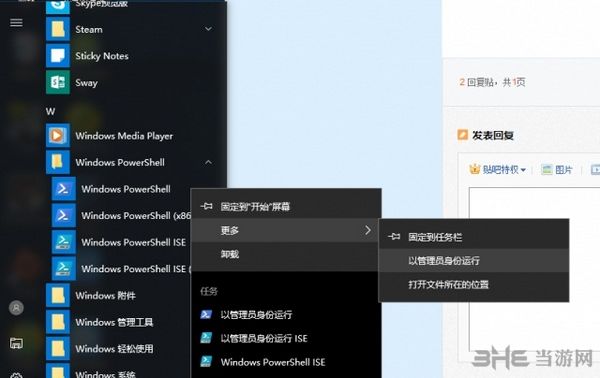
Task: Click the 发表回复 pencil icon
Action: click(x=463, y=135)
